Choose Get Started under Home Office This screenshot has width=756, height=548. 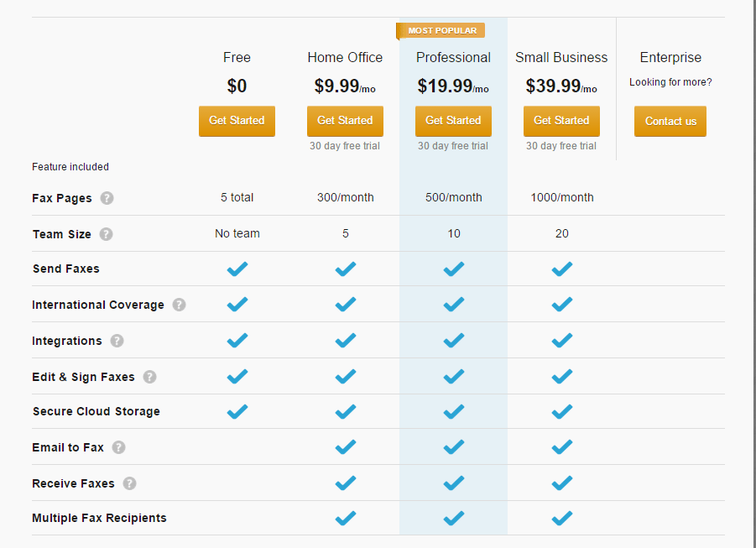(x=345, y=121)
